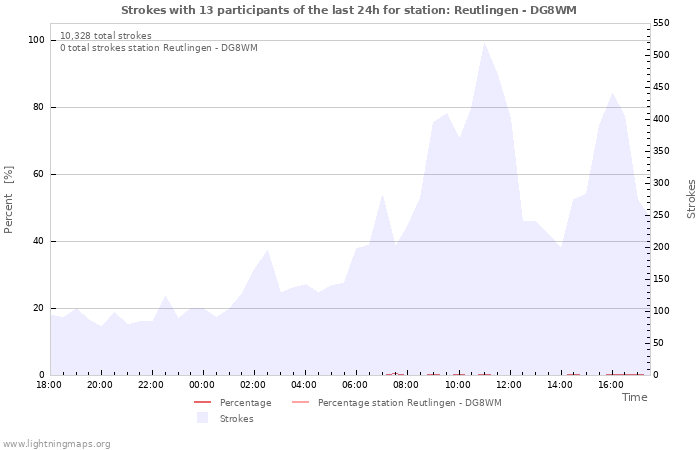Click the 100 label on percent axis

(36, 40)
